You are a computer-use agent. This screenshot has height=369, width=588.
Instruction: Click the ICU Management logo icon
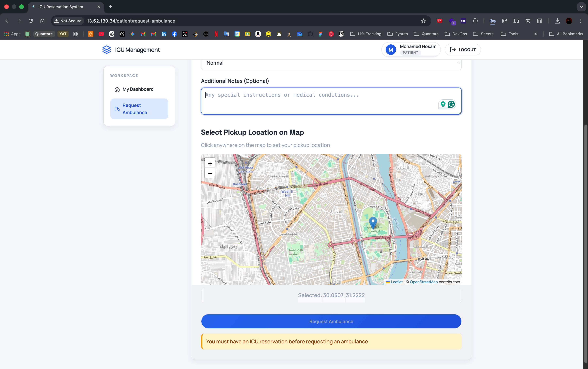(x=107, y=49)
